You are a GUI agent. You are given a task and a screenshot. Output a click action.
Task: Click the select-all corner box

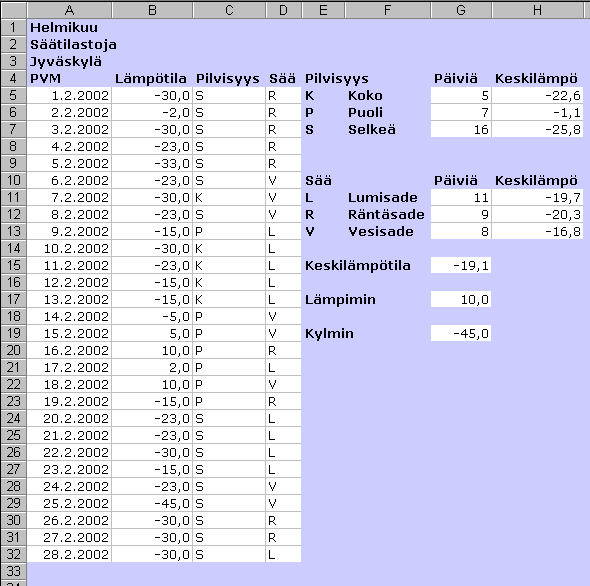(14, 10)
